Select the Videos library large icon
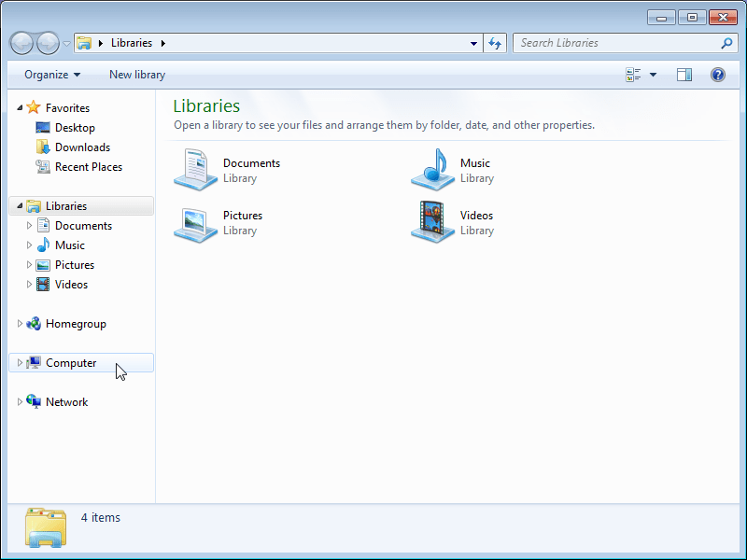 (432, 222)
